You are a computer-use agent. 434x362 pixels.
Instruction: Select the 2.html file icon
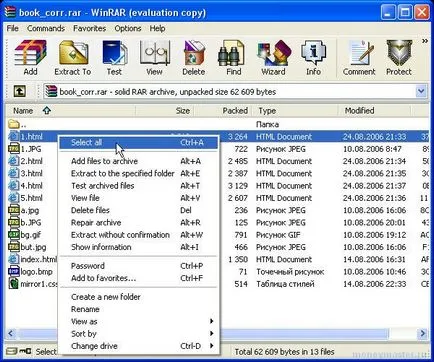tap(13, 161)
